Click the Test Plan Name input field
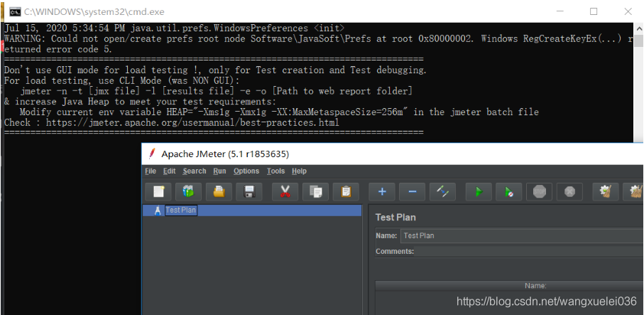Image resolution: width=644 pixels, height=315 pixels. 518,235
